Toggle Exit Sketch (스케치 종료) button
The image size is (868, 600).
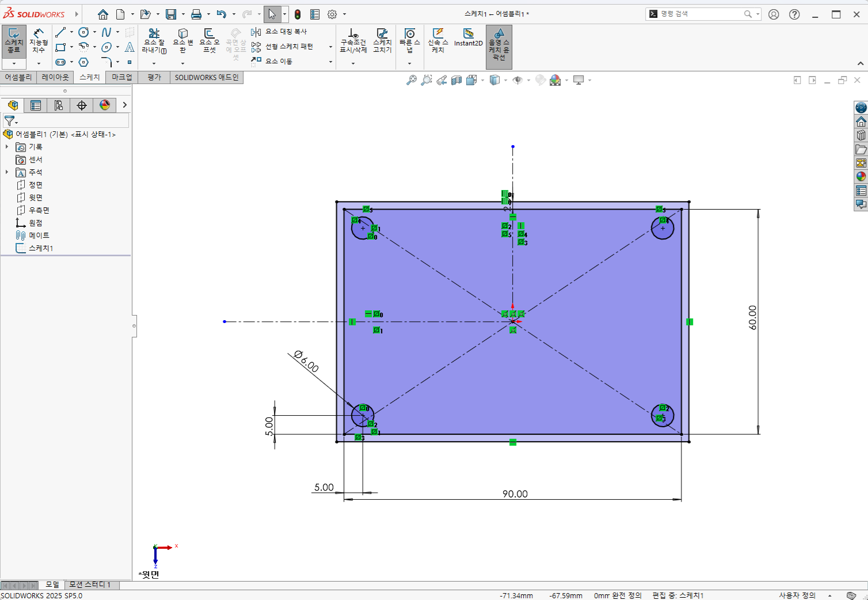click(14, 41)
